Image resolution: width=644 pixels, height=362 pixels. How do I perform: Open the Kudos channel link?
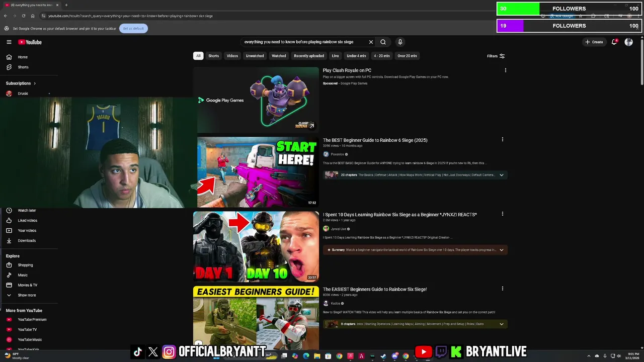coord(336,304)
